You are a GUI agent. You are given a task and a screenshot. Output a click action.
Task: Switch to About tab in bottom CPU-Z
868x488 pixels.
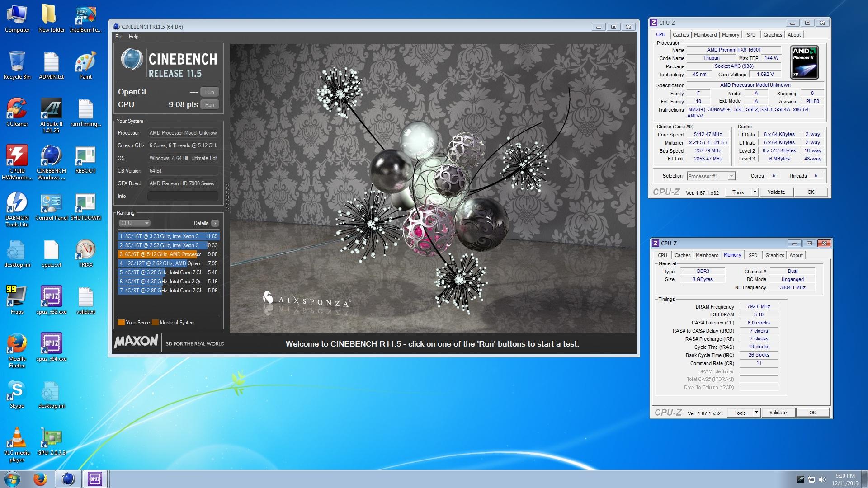[796, 255]
